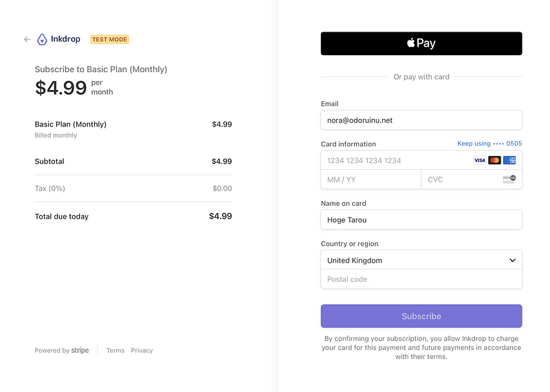Click the Inkdrop droplet logo

coord(42,39)
